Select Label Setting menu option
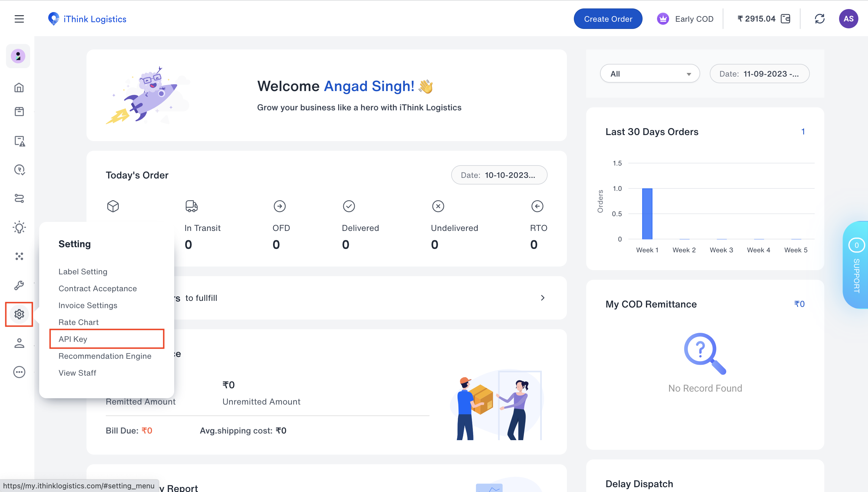Screen dimensions: 868x492 [82, 271]
